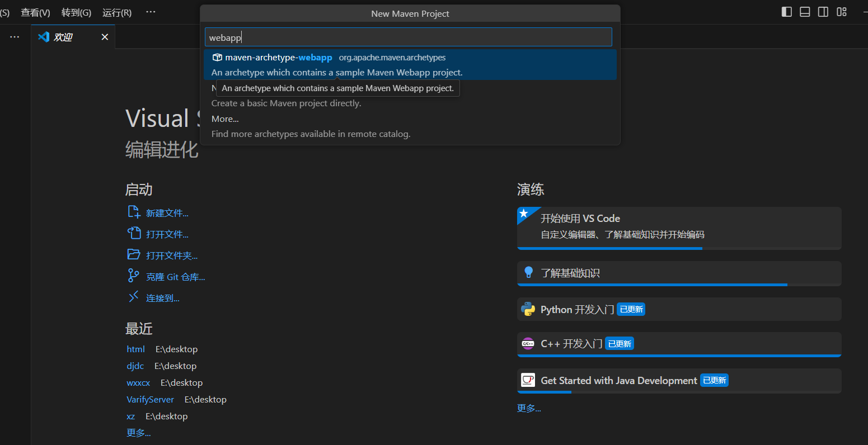The height and width of the screenshot is (445, 868).
Task: Click VS Code logo on 欢迎 tab
Action: [x=44, y=37]
